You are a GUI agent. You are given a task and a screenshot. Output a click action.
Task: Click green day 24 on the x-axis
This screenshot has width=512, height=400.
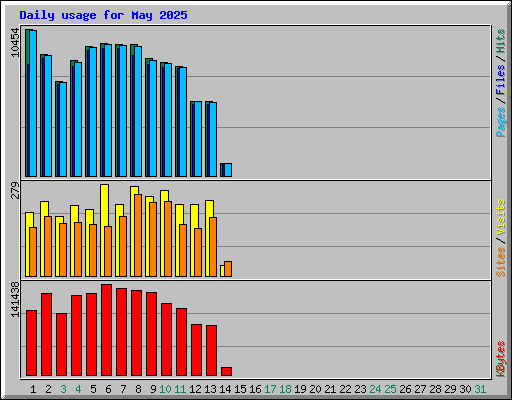(375, 389)
